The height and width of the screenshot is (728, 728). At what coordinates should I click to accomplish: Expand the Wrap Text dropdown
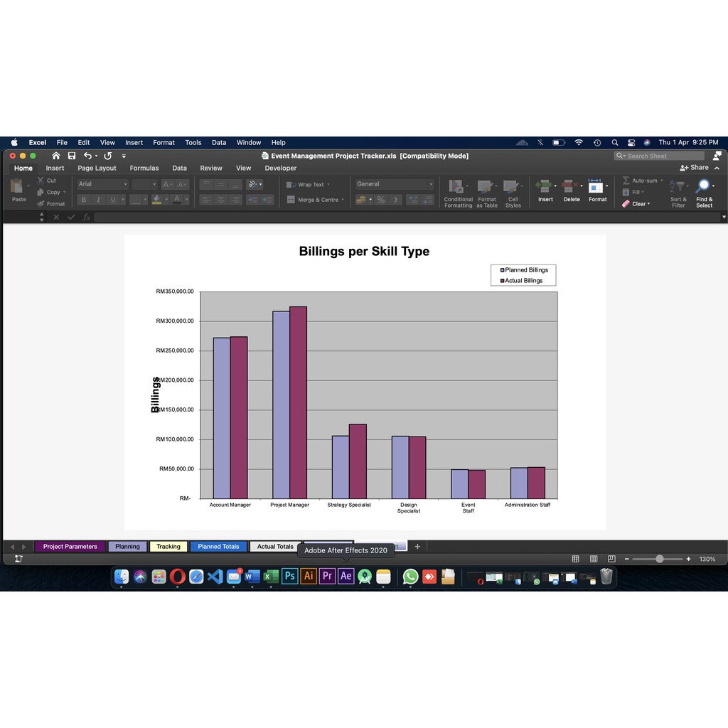[328, 184]
